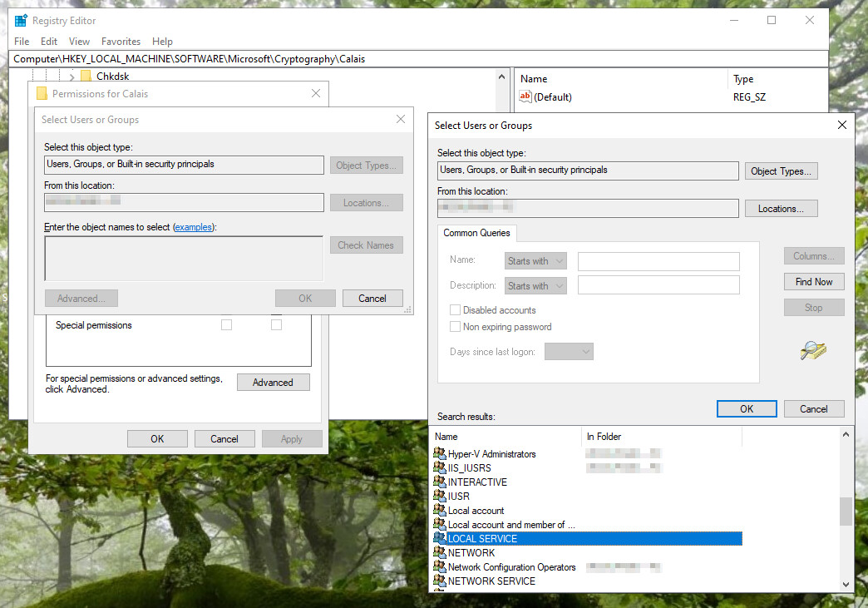This screenshot has height=608, width=868.
Task: Click the Network Configuration Operators group icon
Action: [440, 566]
